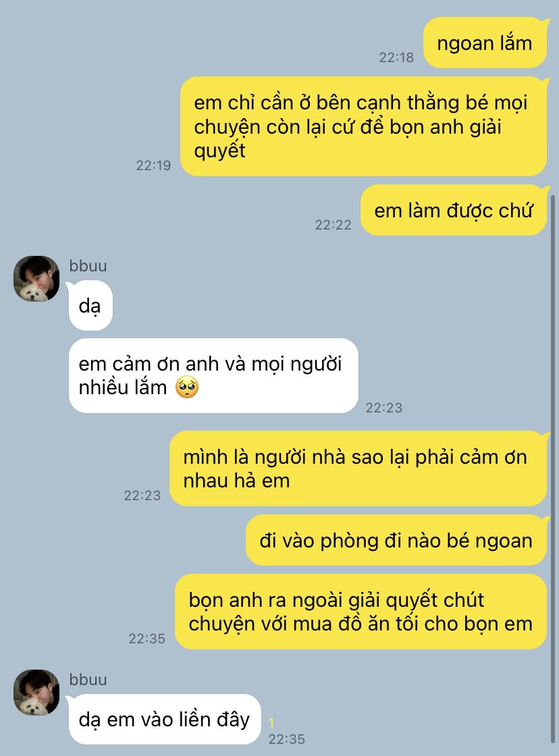Select the "ngoan lắm" message bubble

click(485, 43)
